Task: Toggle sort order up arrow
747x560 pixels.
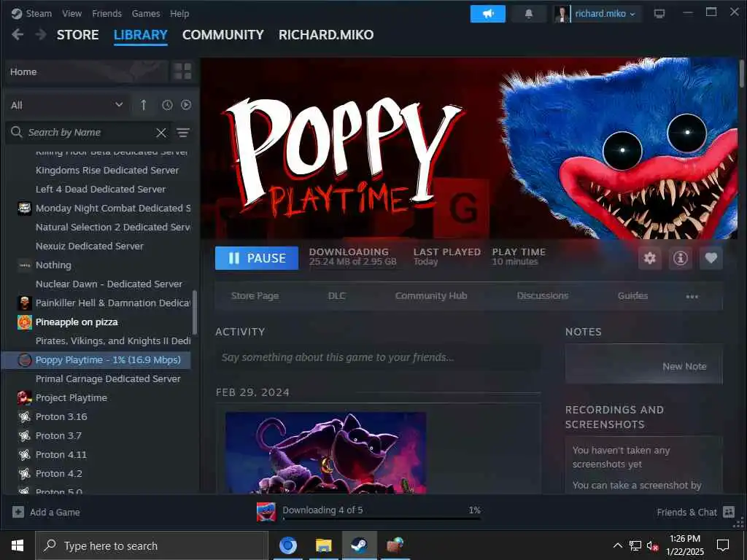Action: point(144,105)
